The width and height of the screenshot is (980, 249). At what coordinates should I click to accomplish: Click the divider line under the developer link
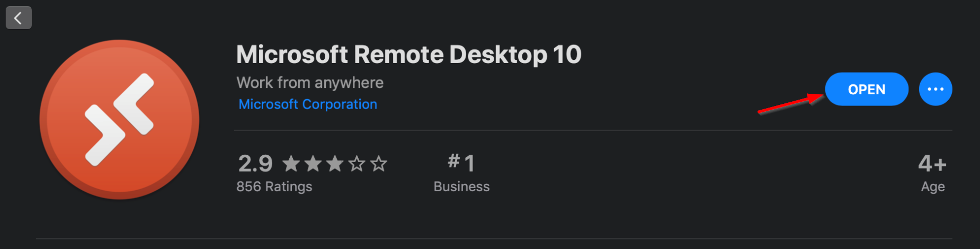(593, 130)
